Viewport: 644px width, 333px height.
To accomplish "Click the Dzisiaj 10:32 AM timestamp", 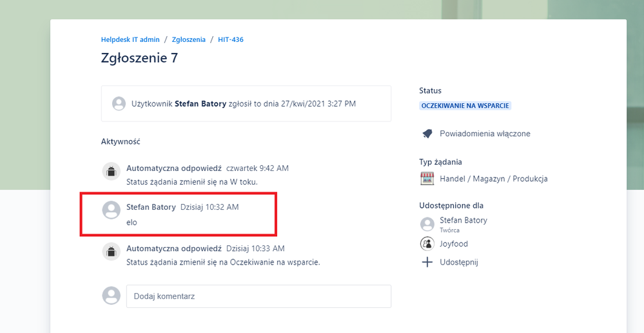I will tap(210, 207).
